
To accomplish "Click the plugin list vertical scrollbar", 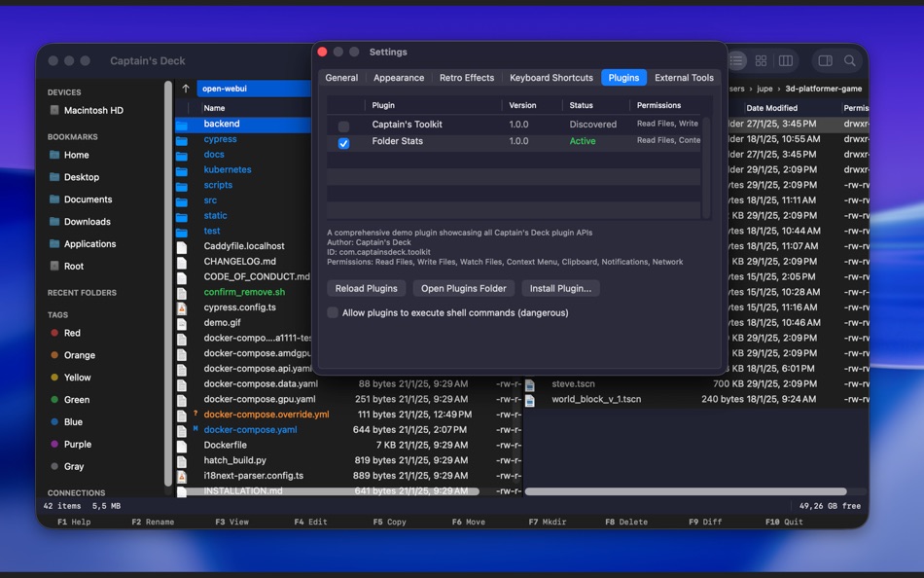I will [x=706, y=168].
